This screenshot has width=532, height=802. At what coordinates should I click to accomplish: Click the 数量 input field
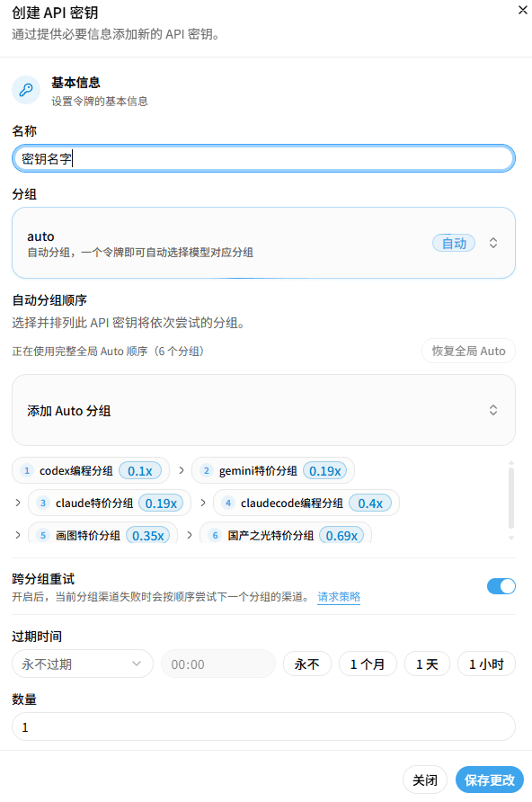(x=263, y=726)
